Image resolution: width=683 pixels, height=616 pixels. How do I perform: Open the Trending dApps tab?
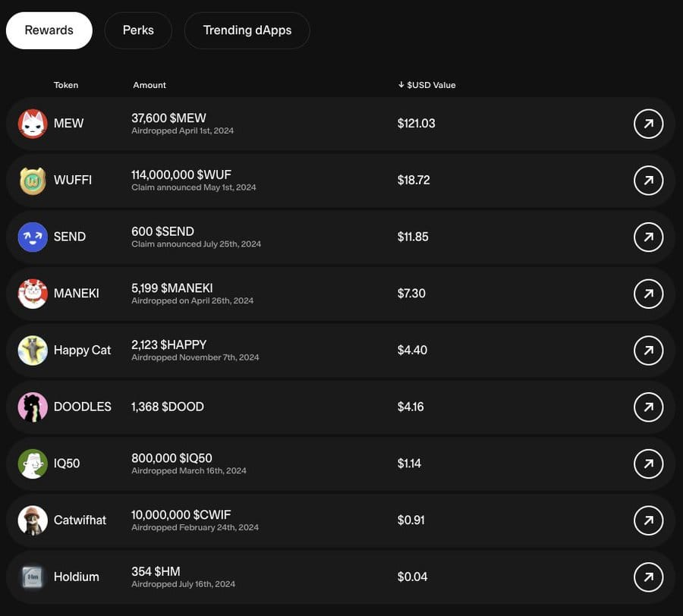247,30
